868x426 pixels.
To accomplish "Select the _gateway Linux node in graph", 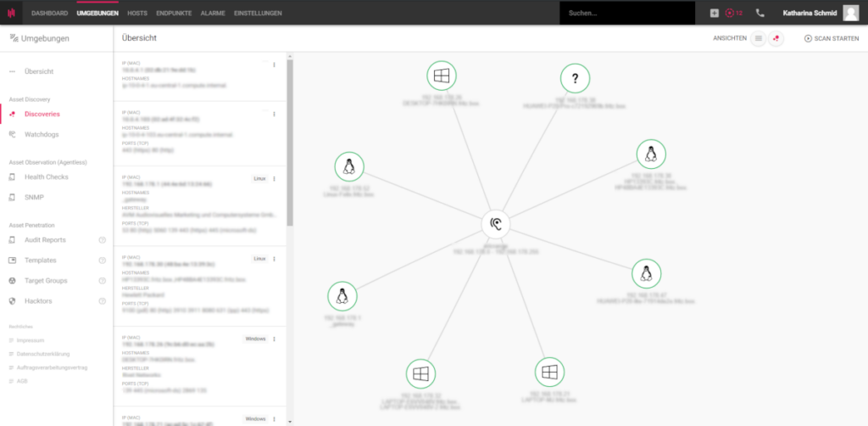I will click(342, 296).
